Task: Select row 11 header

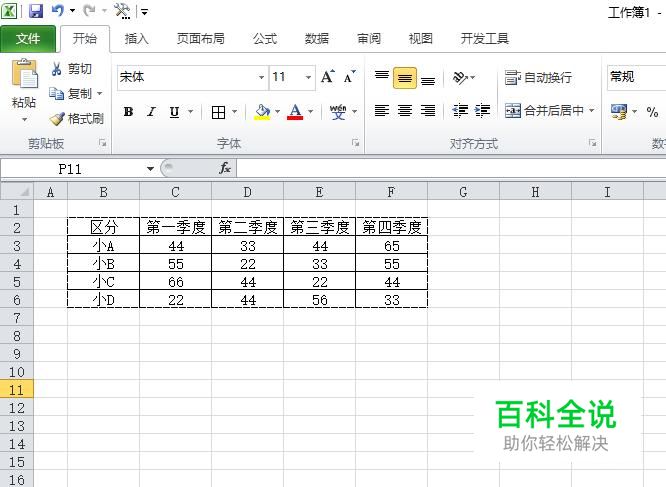Action: [x=17, y=389]
